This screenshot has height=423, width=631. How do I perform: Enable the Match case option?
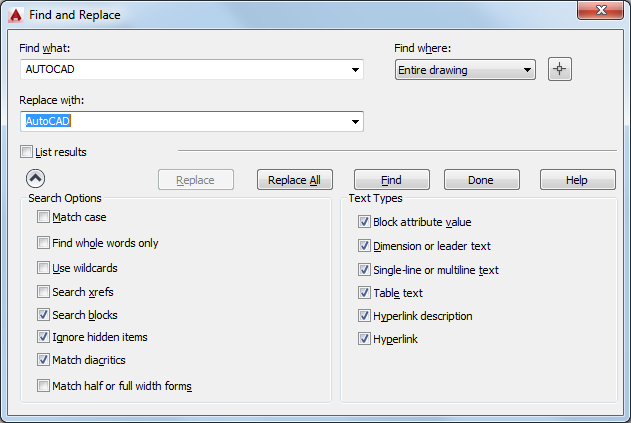tap(43, 217)
